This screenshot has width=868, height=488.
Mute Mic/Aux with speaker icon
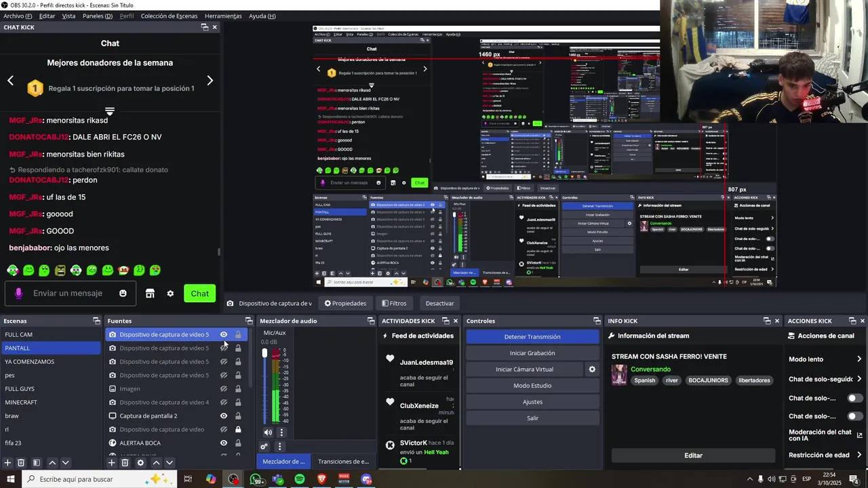coord(268,432)
